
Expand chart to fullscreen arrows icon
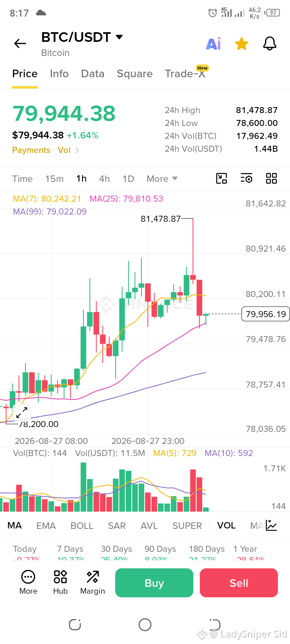[22, 412]
